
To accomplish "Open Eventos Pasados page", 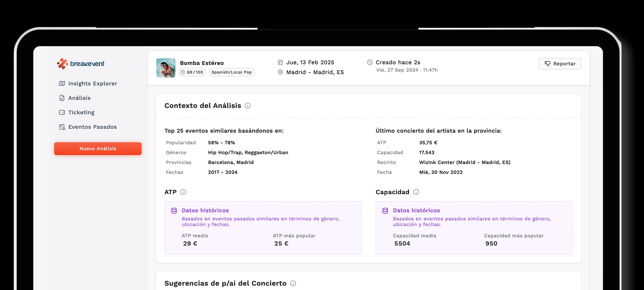I will [x=88, y=127].
